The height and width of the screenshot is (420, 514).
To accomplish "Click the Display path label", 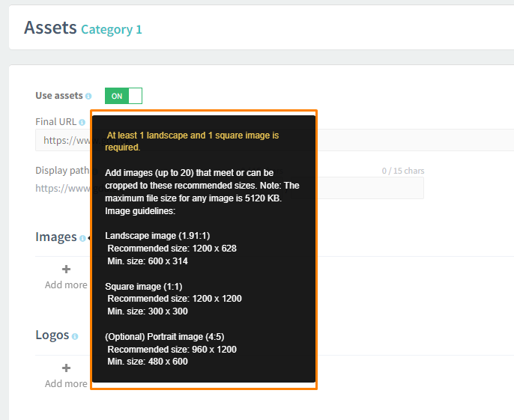I will click(61, 171).
